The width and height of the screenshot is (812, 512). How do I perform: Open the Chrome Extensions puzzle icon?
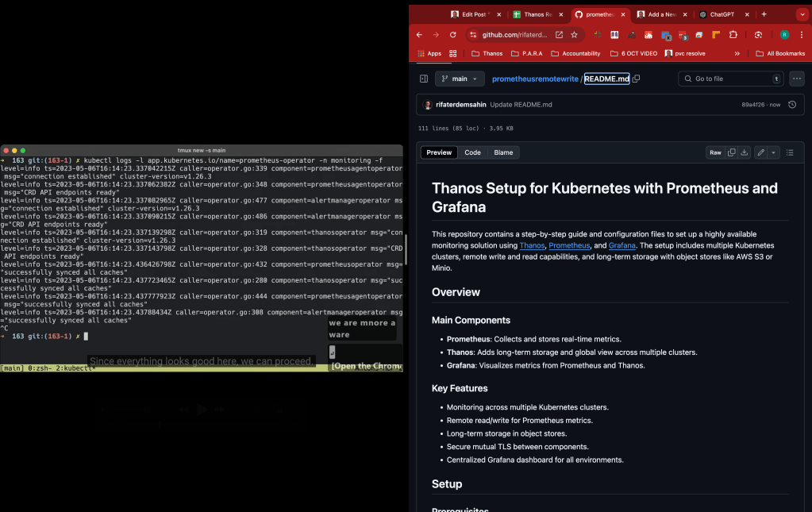coord(733,35)
